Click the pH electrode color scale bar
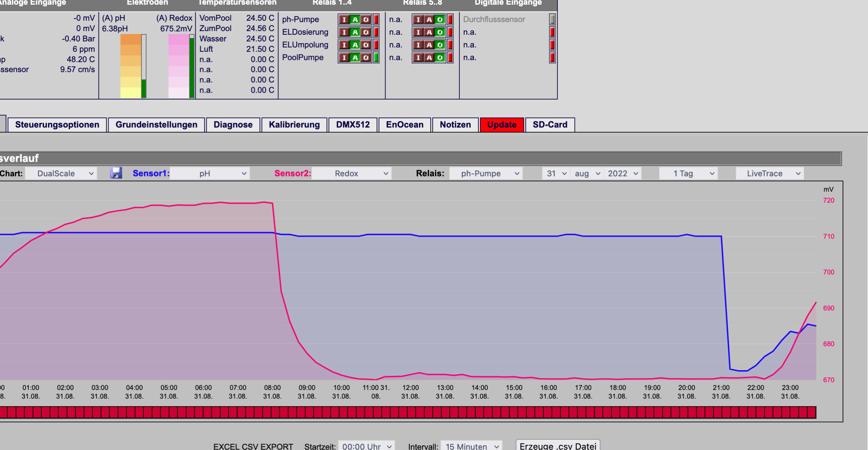 131,66
